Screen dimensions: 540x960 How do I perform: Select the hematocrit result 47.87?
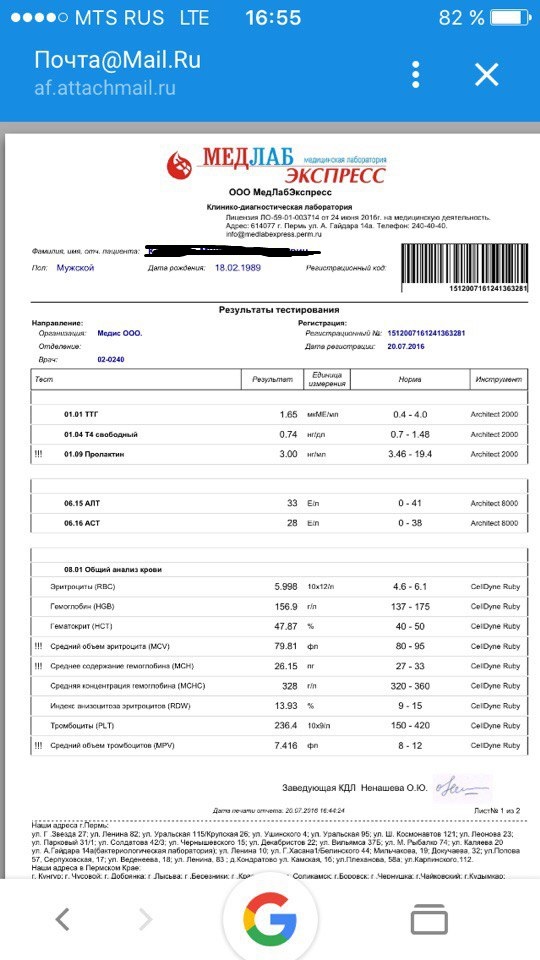[287, 626]
